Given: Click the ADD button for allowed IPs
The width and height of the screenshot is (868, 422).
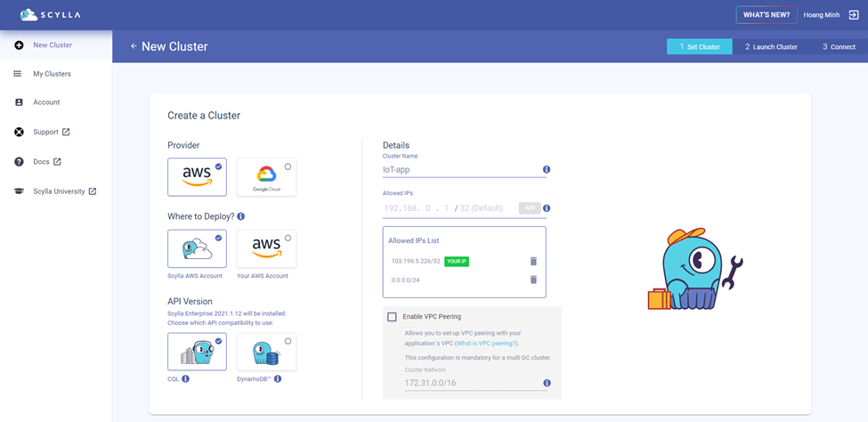Looking at the screenshot, I should click(530, 207).
